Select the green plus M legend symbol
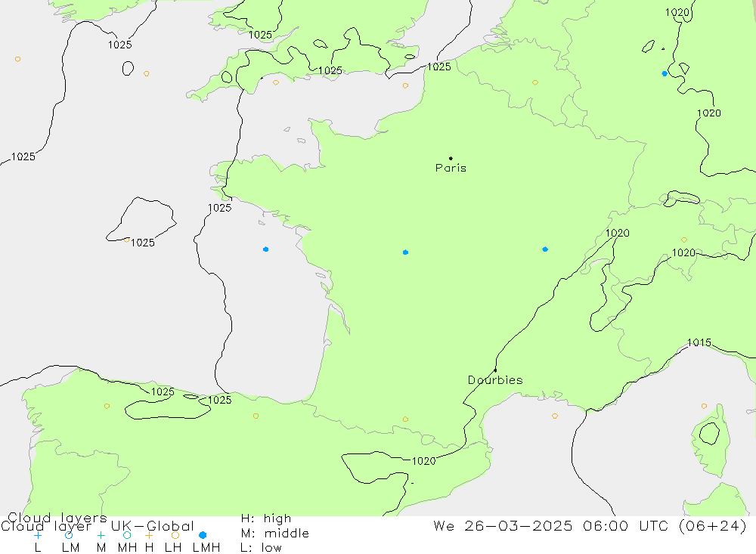The width and height of the screenshot is (756, 554). [x=101, y=535]
